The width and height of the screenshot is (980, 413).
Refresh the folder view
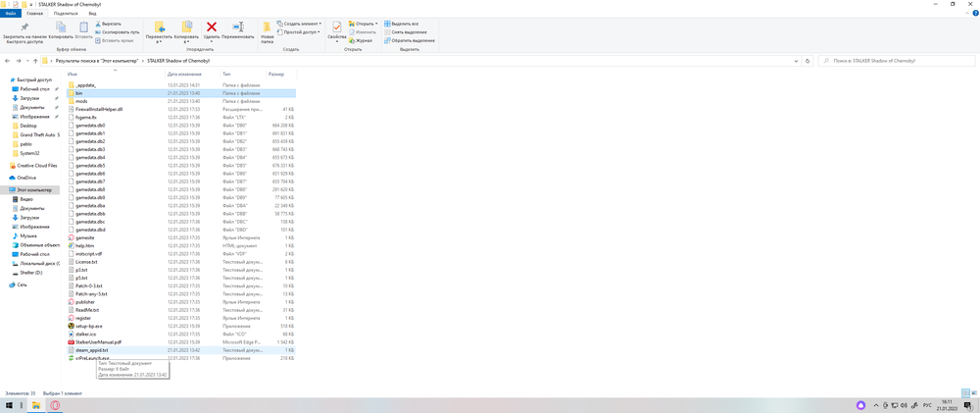[808, 61]
